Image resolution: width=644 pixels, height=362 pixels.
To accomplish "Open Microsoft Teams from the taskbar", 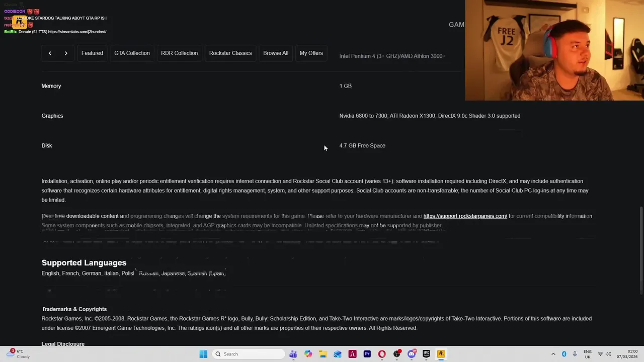I will click(x=293, y=354).
